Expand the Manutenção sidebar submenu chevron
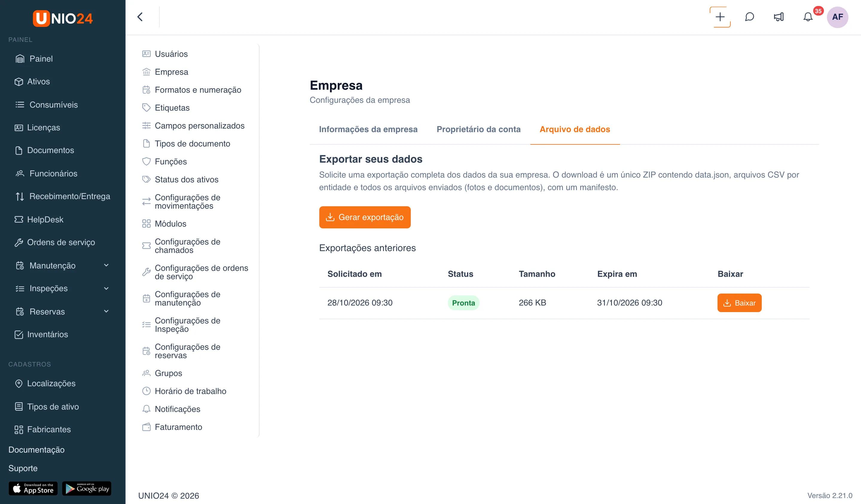Viewport: 861px width, 504px height. [106, 265]
